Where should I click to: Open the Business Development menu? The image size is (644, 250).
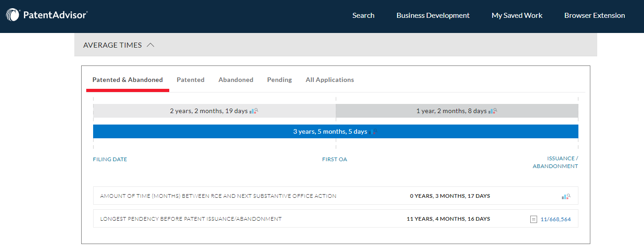[x=433, y=15]
